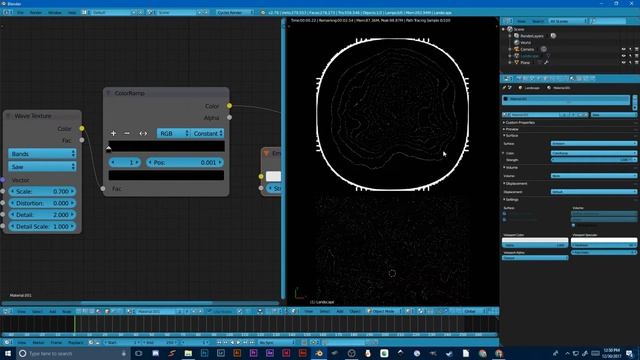Open the Volume shader dropdown
The height and width of the screenshot is (360, 640).
pos(593,176)
